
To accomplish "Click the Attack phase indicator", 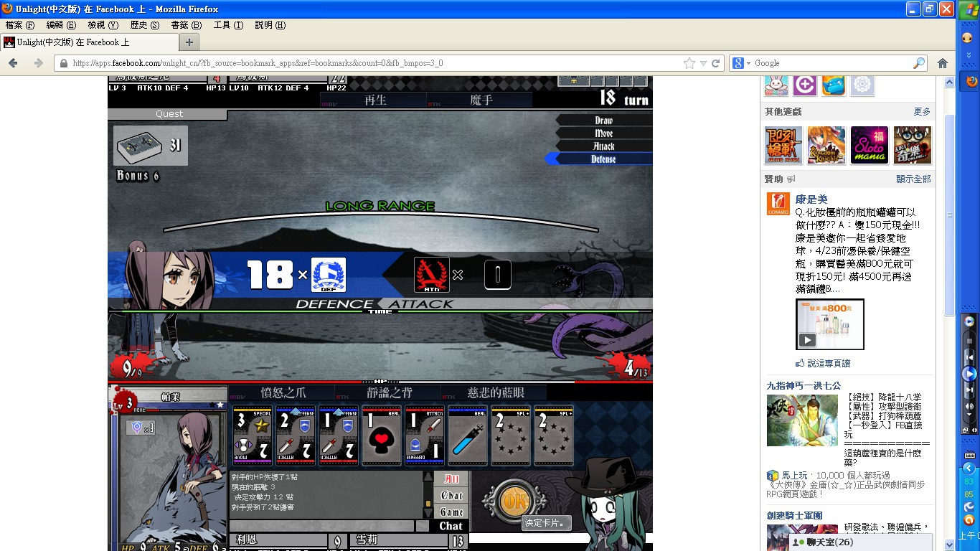I will coord(604,146).
